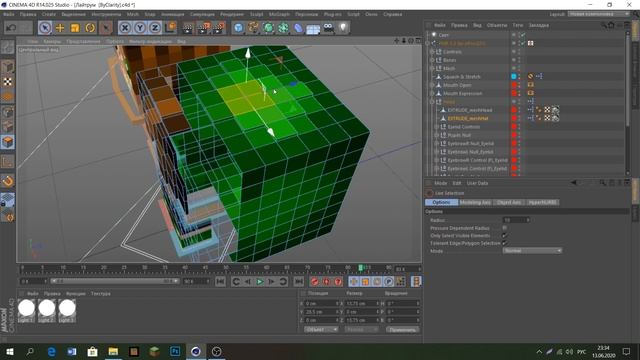This screenshot has height=360, width=640.
Task: Click the Apply button in coordinates panel
Action: click(x=402, y=329)
